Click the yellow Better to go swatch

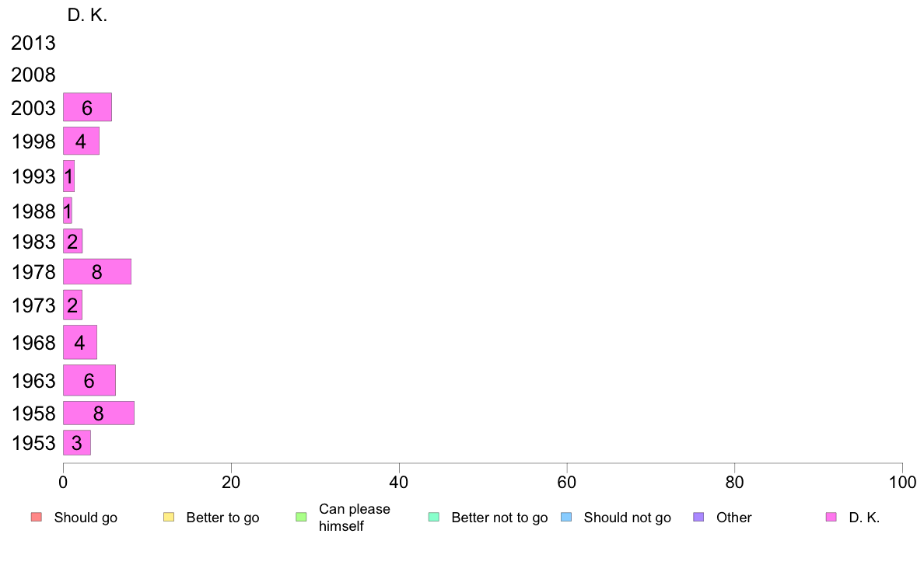tap(169, 518)
